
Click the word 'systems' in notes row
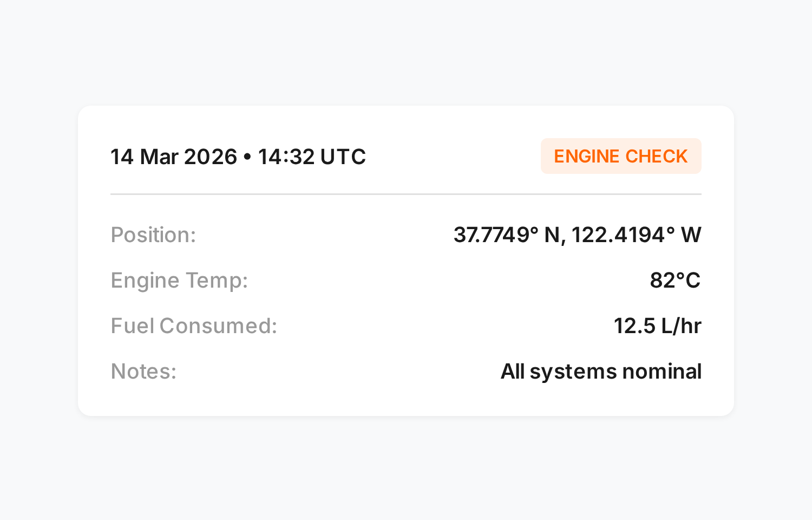click(573, 373)
